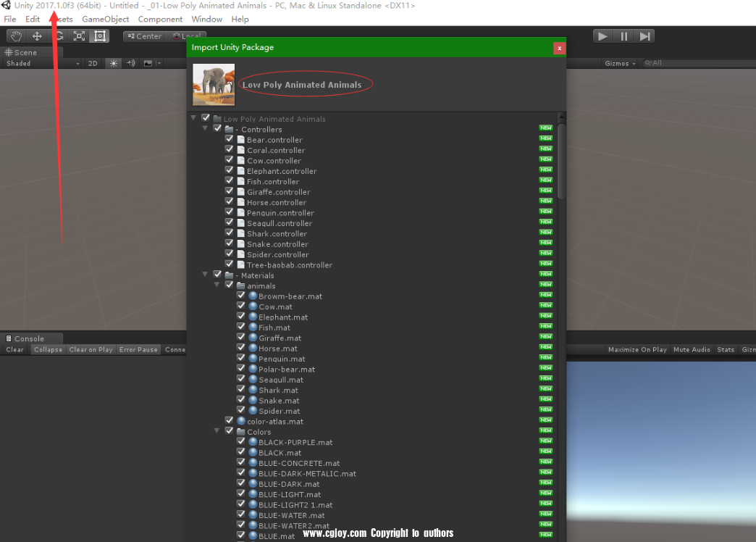
Task: Toggle checkbox for BLACK-PURPLE.mat
Action: coord(240,442)
